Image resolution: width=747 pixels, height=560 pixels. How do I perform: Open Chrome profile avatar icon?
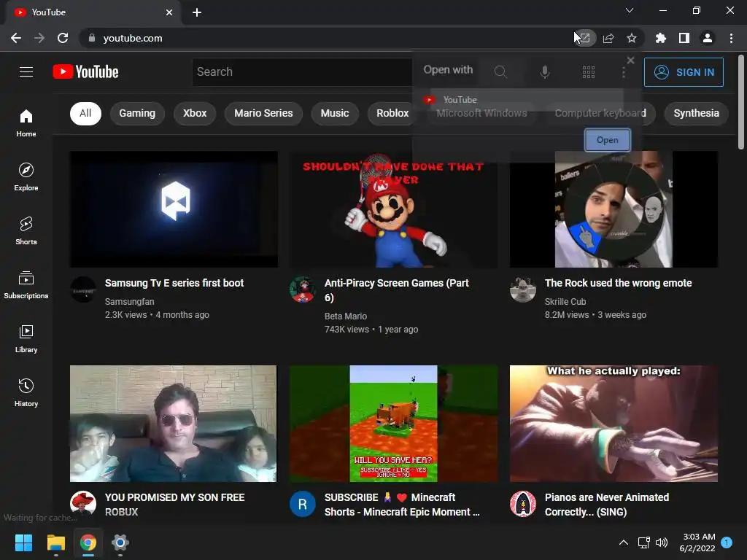pos(708,38)
